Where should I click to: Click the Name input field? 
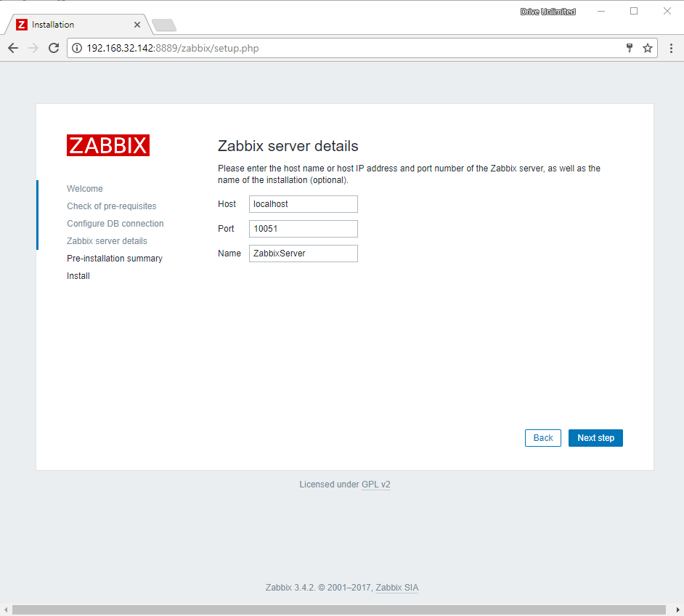(x=304, y=254)
